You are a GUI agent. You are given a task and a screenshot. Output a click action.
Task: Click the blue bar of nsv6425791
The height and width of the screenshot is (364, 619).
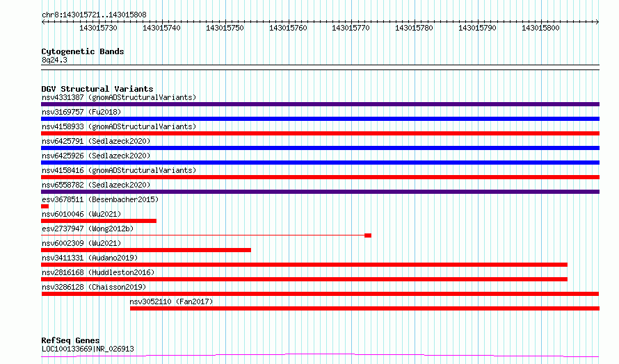(320, 148)
